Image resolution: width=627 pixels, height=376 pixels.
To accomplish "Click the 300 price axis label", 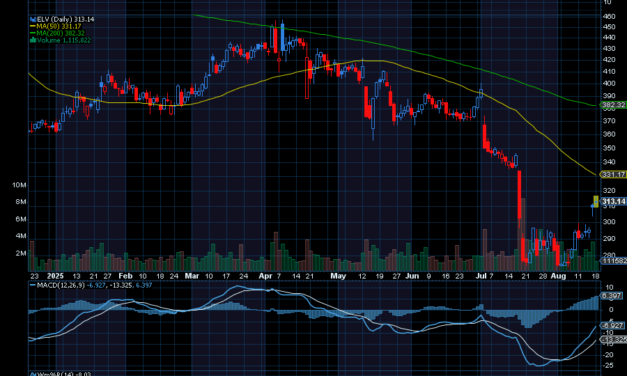I will 609,222.
